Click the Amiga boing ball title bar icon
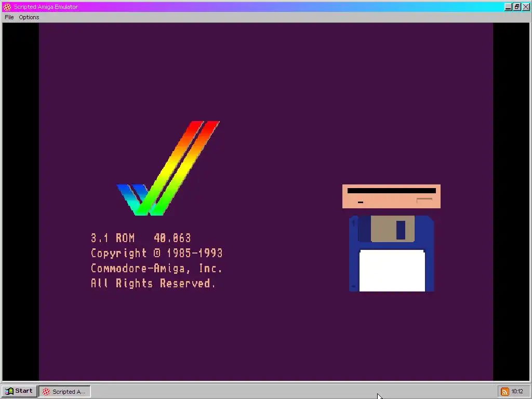Image resolution: width=532 pixels, height=399 pixels. point(7,7)
